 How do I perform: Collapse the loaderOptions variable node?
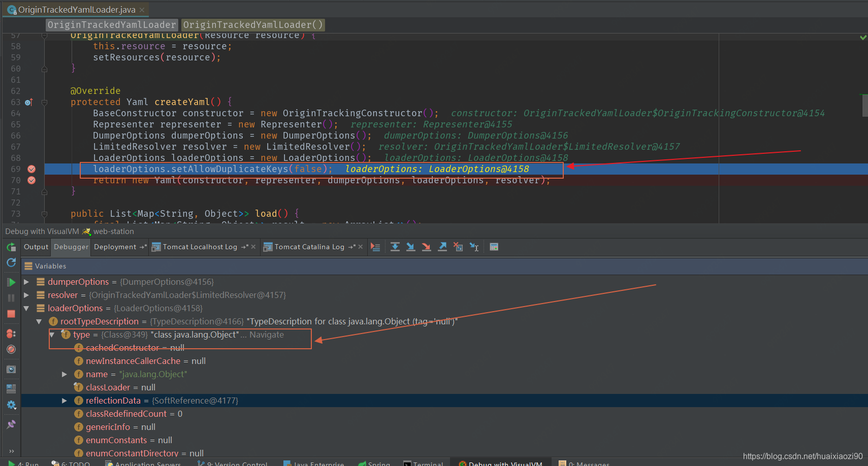[x=26, y=308]
